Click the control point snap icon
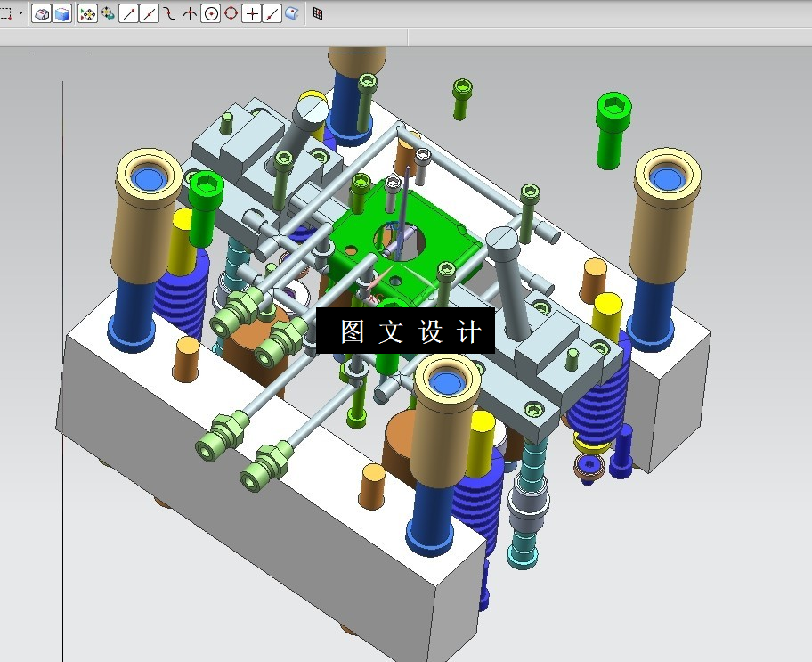This screenshot has height=662, width=812. coord(169,13)
